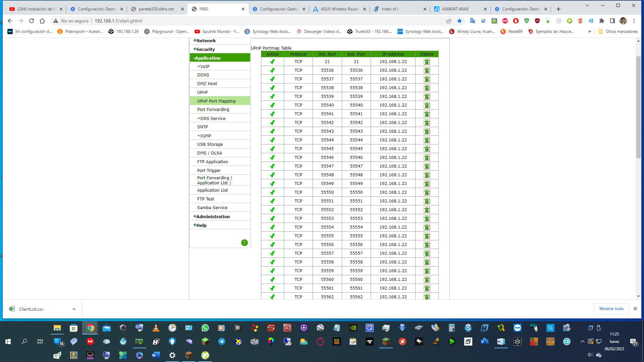Reload the router page
The image size is (644, 362).
(x=32, y=21)
